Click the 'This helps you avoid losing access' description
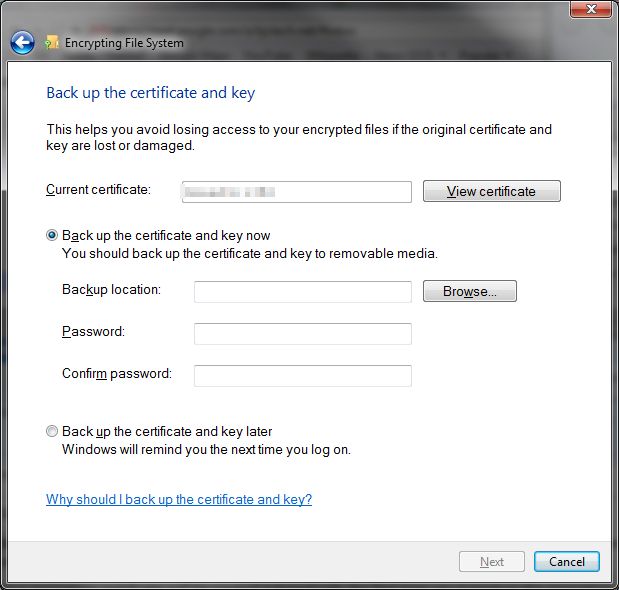Viewport: 619px width, 590px height. (x=299, y=137)
